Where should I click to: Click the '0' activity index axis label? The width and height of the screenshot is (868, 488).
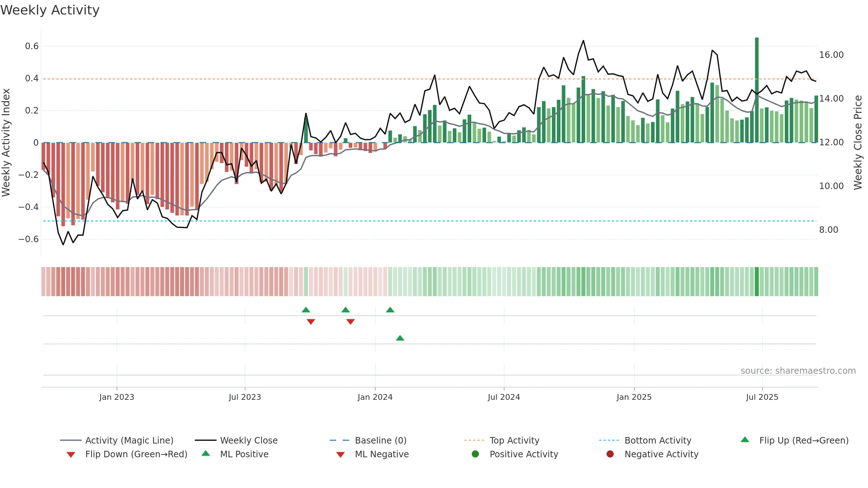point(36,143)
